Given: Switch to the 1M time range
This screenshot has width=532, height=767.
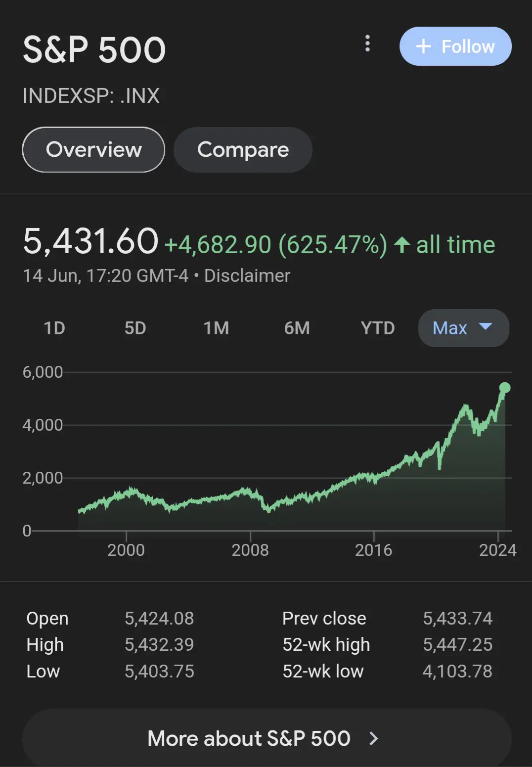Looking at the screenshot, I should tap(216, 328).
